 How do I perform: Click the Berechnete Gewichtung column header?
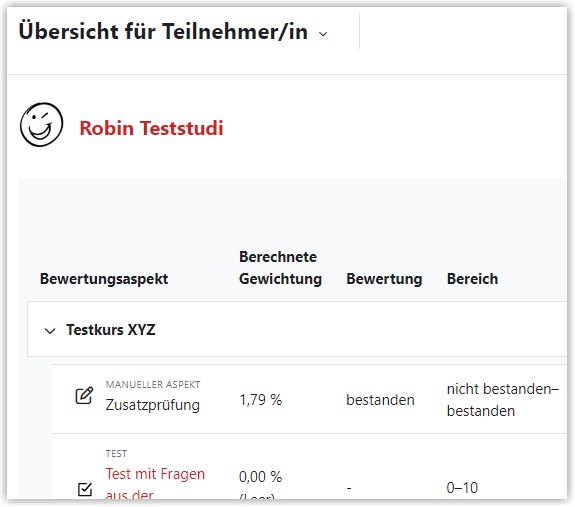281,268
